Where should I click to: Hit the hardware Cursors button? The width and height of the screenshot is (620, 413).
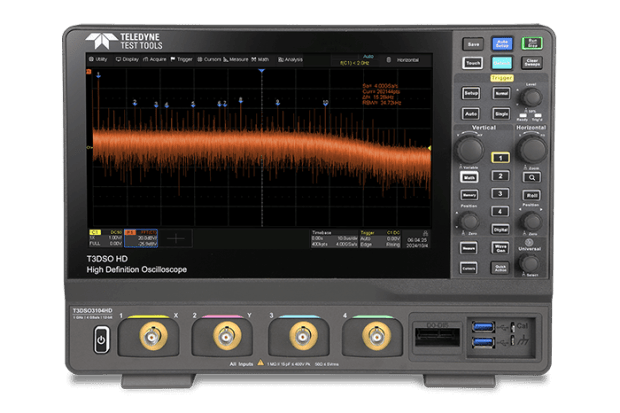(x=469, y=268)
